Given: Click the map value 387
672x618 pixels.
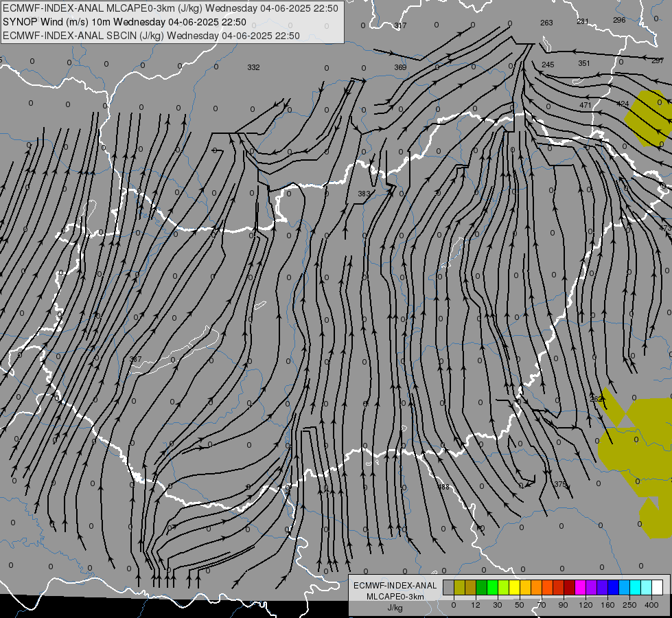Looking at the screenshot, I should point(135,359).
